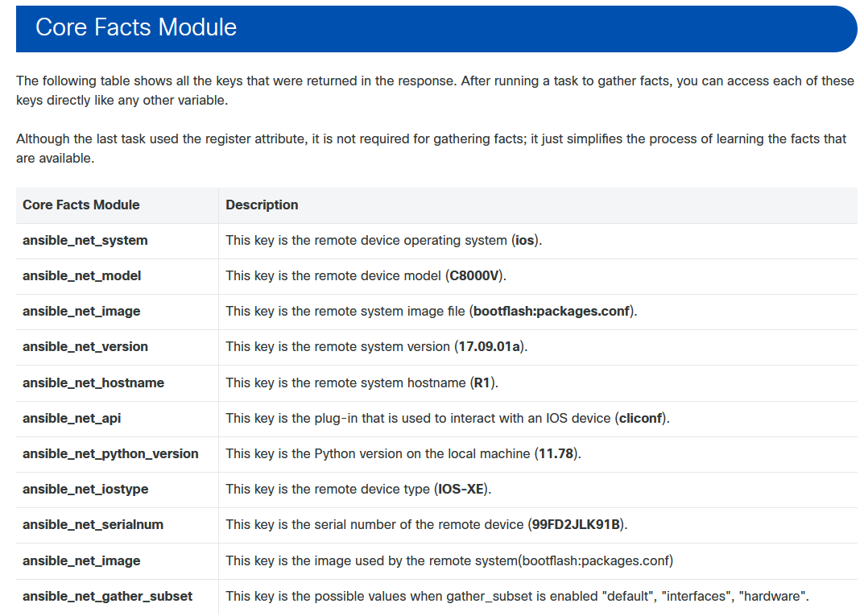Click the bold R1 hostname value
864x616 pixels.
click(x=482, y=383)
